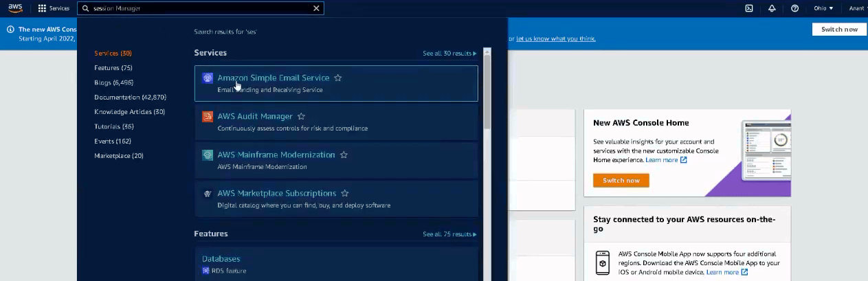Click the Marketplace Subscriptions cart icon
The width and height of the screenshot is (868, 281).
[208, 194]
